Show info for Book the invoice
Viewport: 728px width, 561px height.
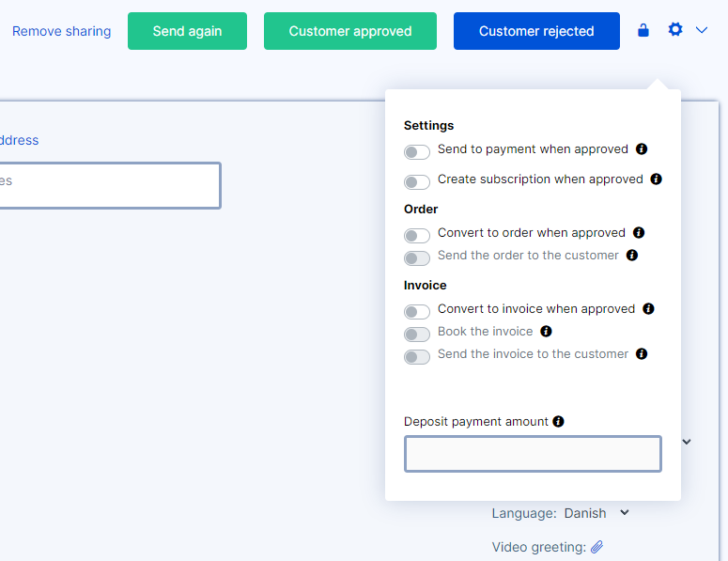pos(546,332)
